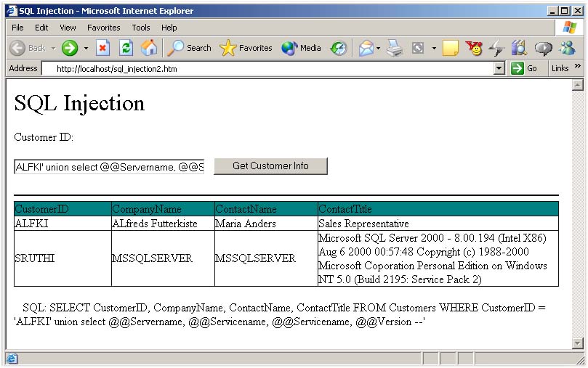Click the 'Customer ID:' label

(x=44, y=137)
